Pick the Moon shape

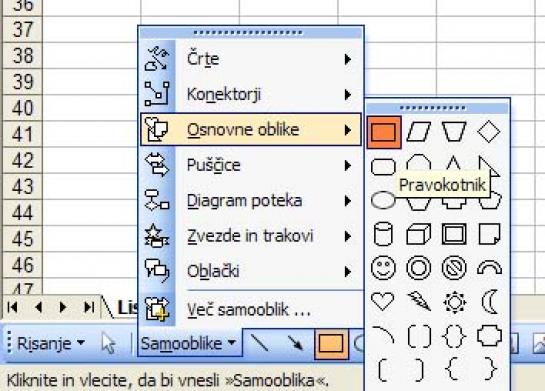pos(489,301)
